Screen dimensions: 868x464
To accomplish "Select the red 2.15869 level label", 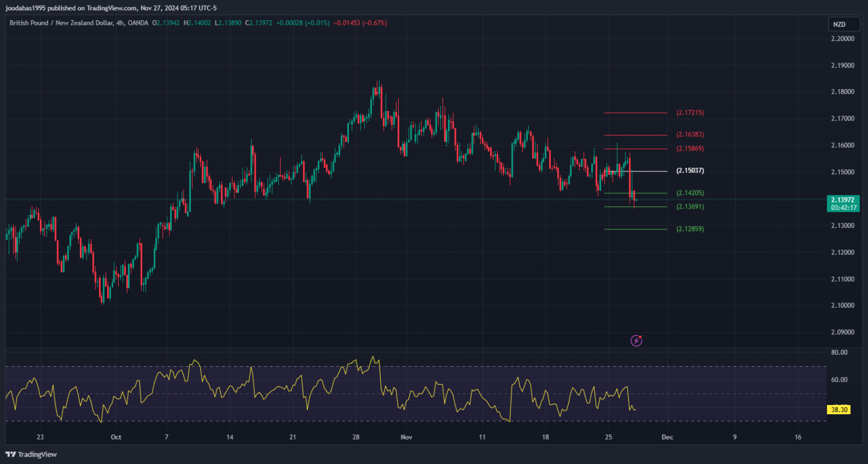I will click(690, 149).
